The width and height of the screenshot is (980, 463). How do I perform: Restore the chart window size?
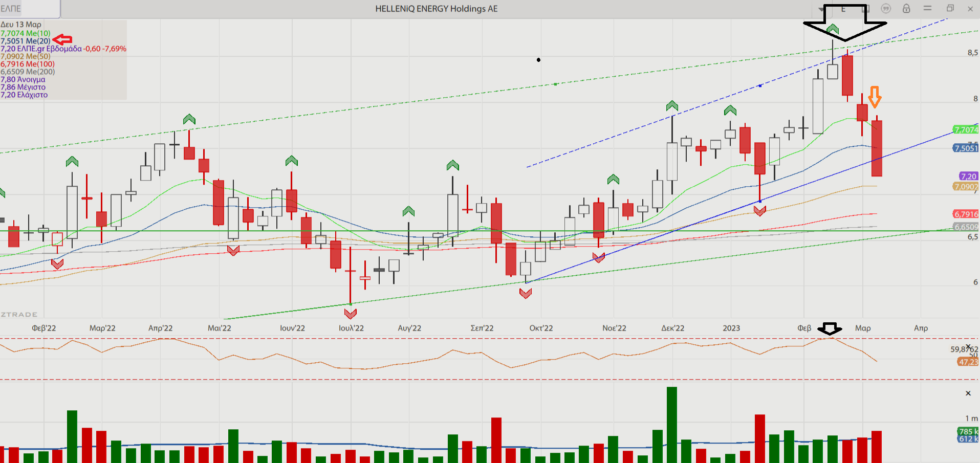950,9
